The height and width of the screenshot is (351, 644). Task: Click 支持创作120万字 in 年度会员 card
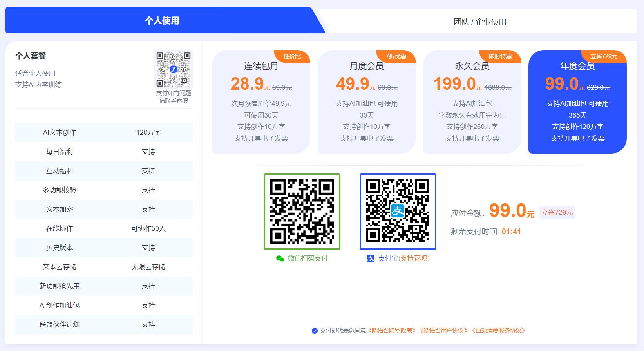coord(577,127)
